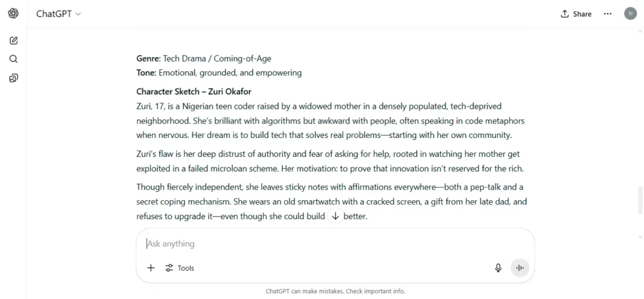This screenshot has height=299, width=644.
Task: Click the scrollbar up arrow
Action: pyautogui.click(x=640, y=31)
